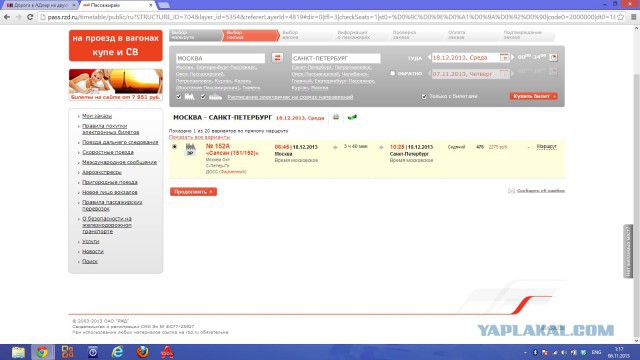Click the купе и СВ red banner
The width and height of the screenshot is (640, 360).
pyautogui.click(x=116, y=45)
